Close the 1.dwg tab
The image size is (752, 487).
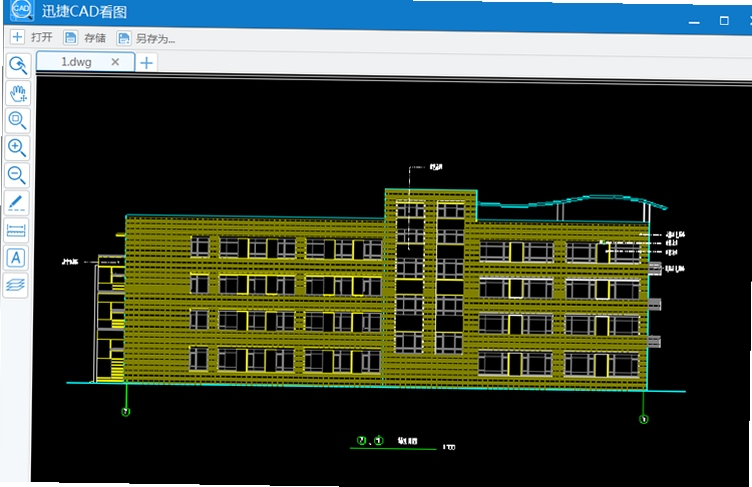[x=115, y=62]
